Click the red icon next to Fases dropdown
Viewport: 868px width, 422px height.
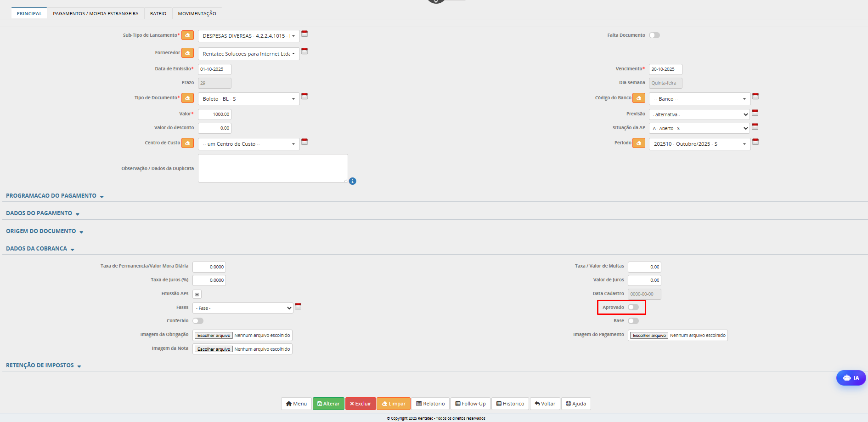click(x=298, y=306)
